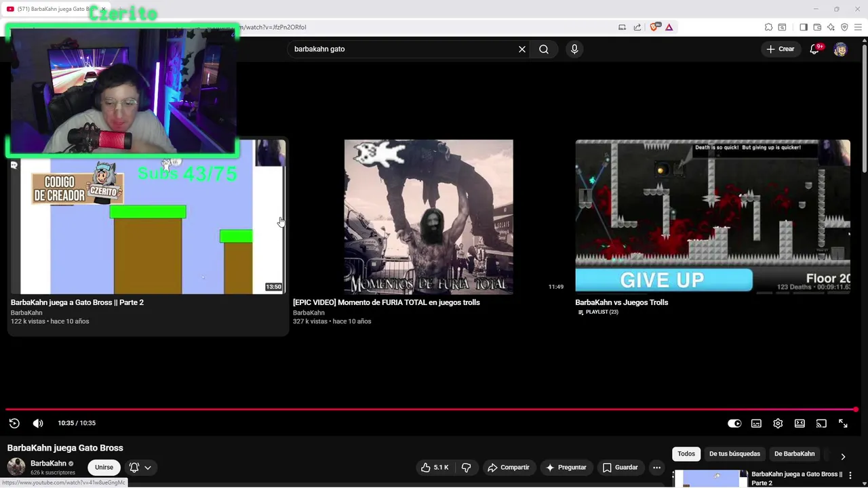Click the Preguntar button
Viewport: 868px width, 488px height.
click(566, 467)
